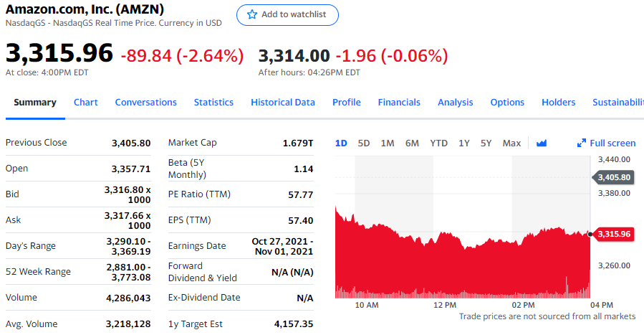Click the star icon to add to watchlist

(x=251, y=15)
